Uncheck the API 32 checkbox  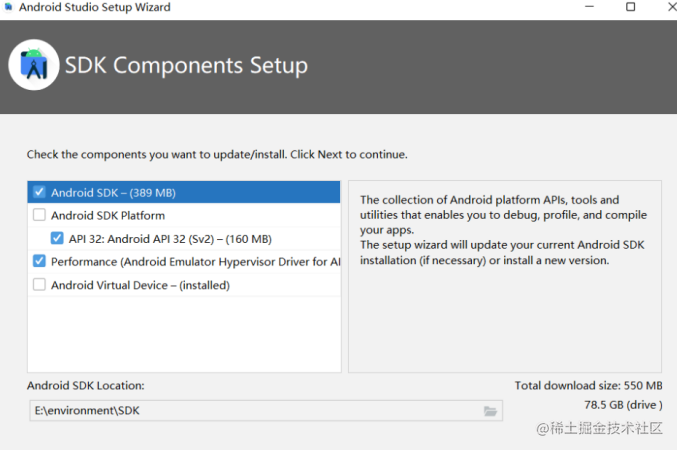[x=57, y=239]
